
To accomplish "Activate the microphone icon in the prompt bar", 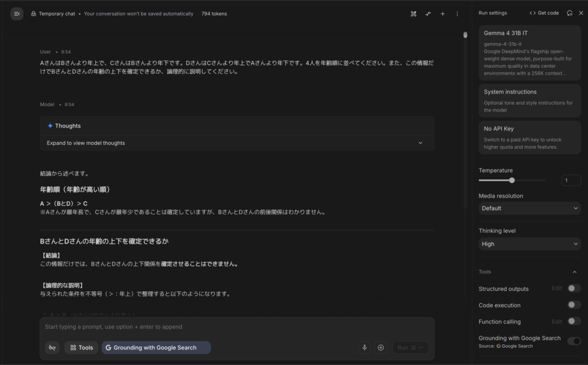I will 365,347.
